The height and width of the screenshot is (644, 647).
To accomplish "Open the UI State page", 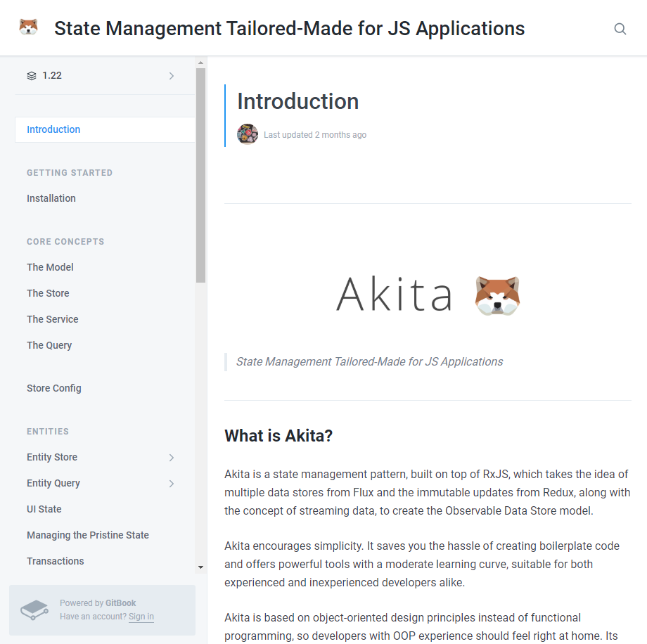I will click(x=44, y=509).
